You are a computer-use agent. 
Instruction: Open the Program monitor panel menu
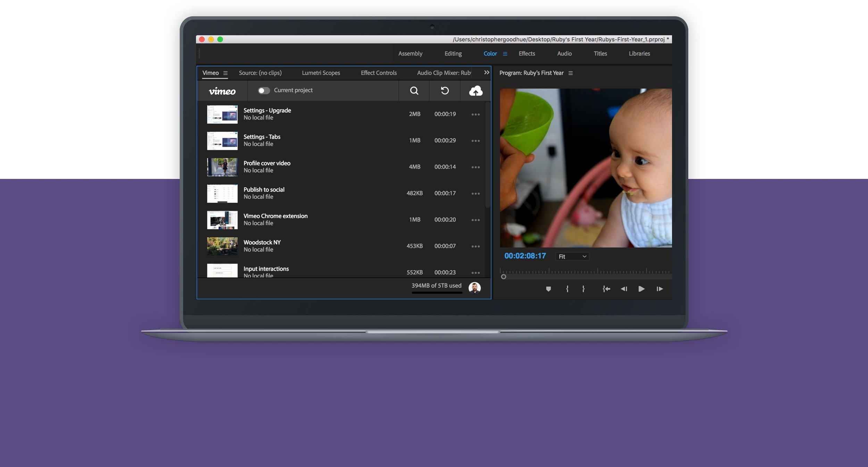pos(570,73)
